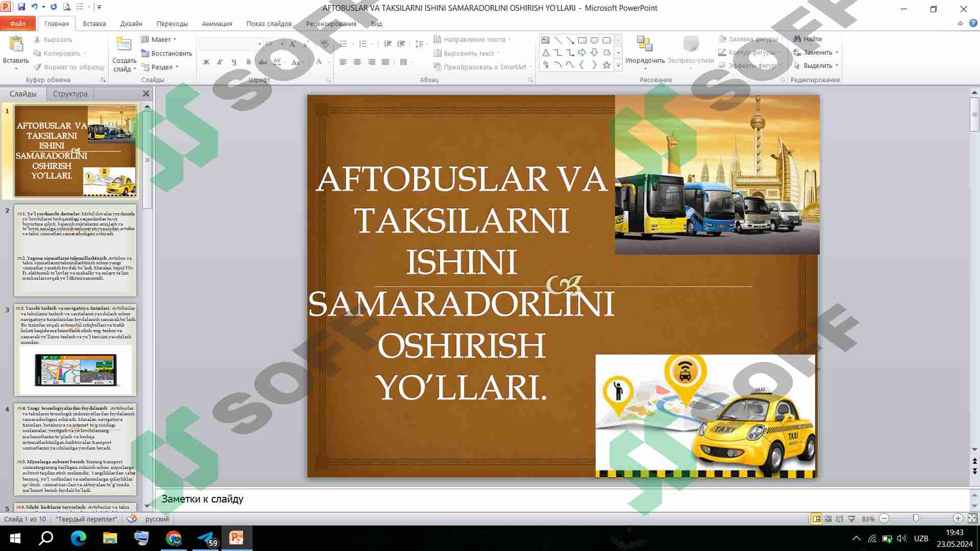980x551 pixels.
Task: Start Slide Show from status bar icon
Action: (x=852, y=519)
